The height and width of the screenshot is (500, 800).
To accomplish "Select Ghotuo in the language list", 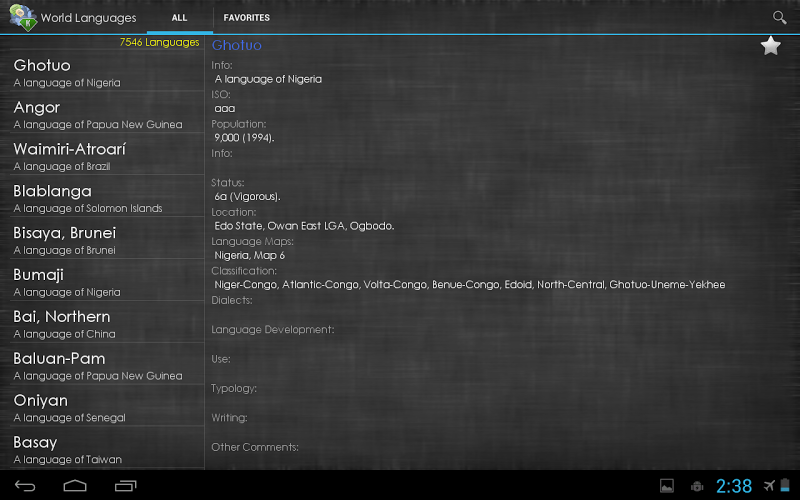I will pyautogui.click(x=107, y=73).
